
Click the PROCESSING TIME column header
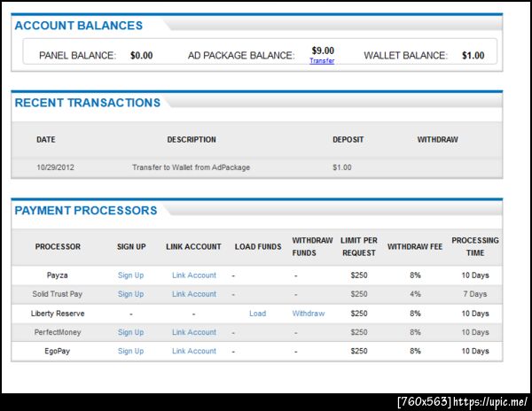click(x=475, y=246)
